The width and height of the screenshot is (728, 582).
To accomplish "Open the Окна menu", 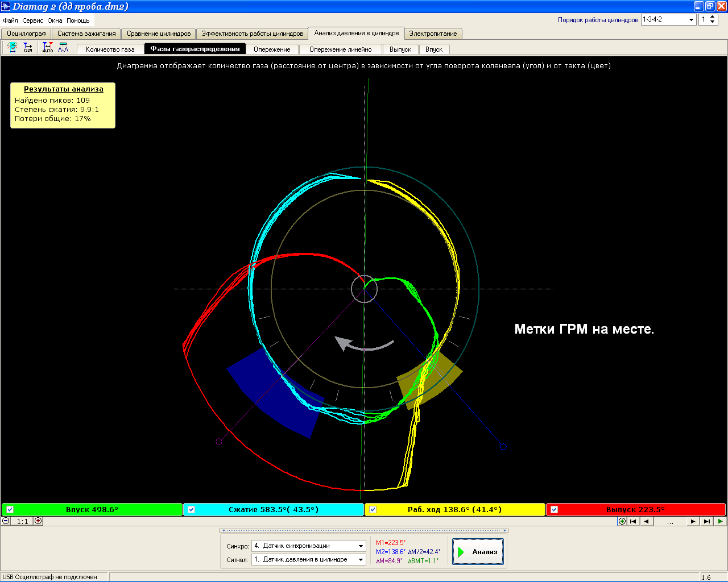I will [x=55, y=20].
